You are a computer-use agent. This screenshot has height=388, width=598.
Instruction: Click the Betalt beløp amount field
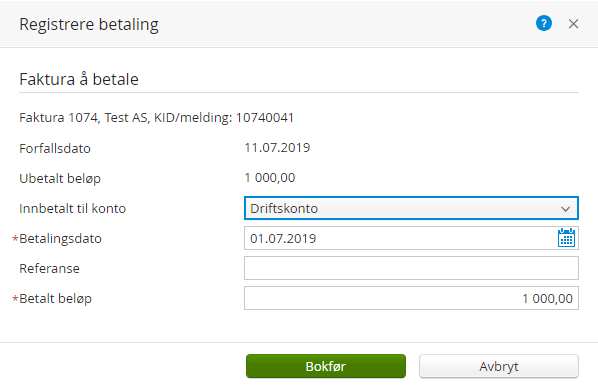[x=411, y=298]
